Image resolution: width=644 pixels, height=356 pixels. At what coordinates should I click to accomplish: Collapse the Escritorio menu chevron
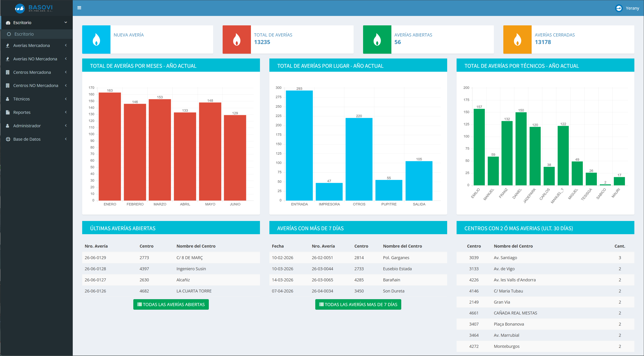pos(66,22)
